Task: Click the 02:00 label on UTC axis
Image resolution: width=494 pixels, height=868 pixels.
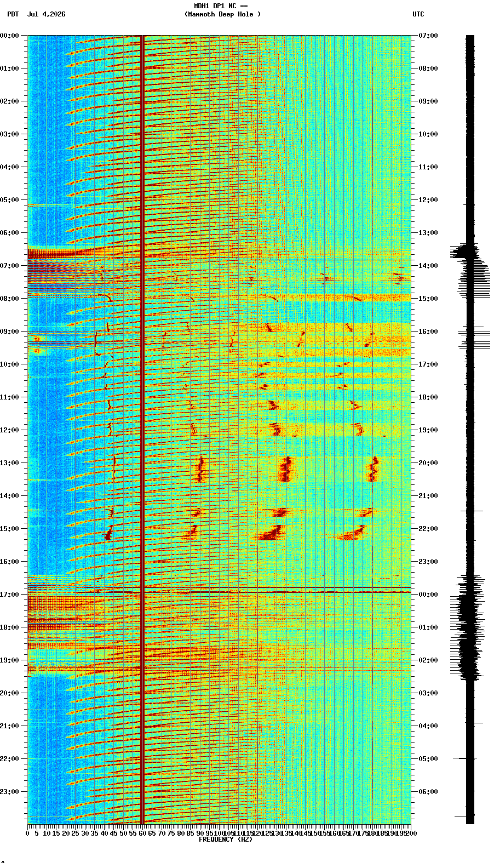Action: (428, 660)
